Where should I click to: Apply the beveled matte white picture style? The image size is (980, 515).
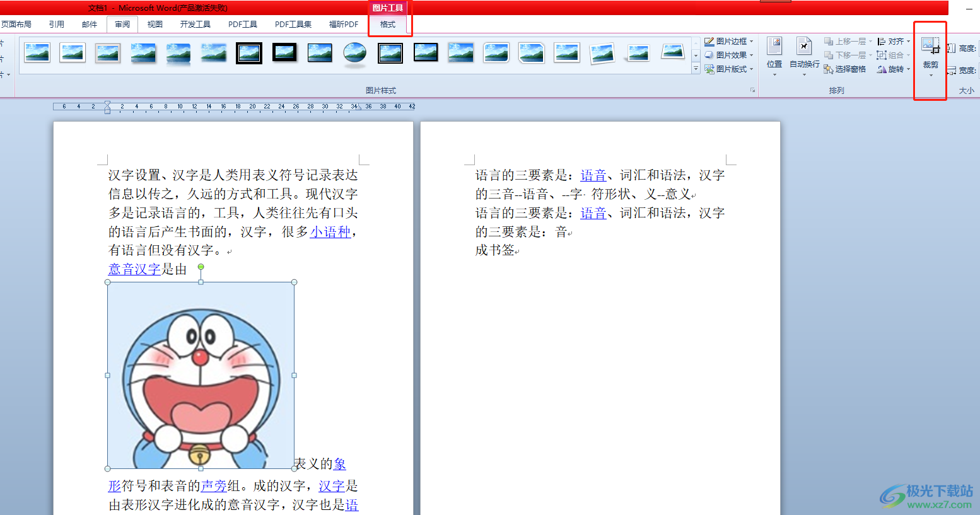[x=73, y=53]
